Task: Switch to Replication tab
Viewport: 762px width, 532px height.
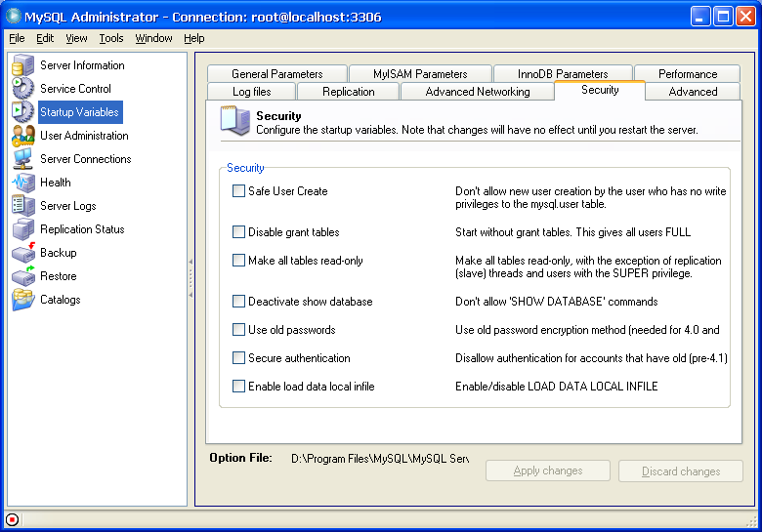Action: coord(349,91)
